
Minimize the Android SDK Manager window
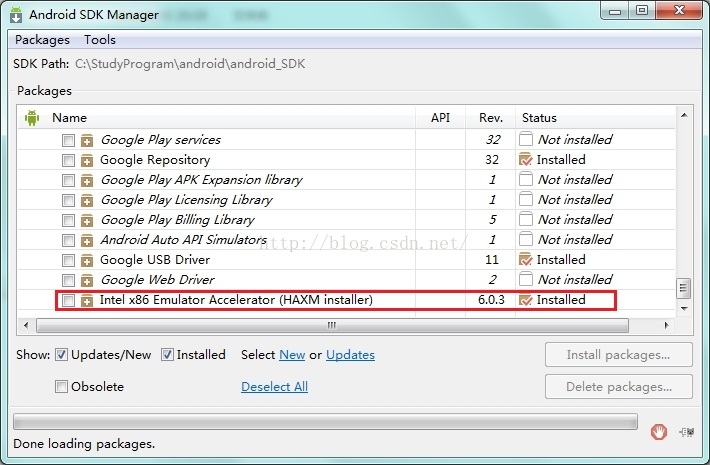[x=615, y=11]
